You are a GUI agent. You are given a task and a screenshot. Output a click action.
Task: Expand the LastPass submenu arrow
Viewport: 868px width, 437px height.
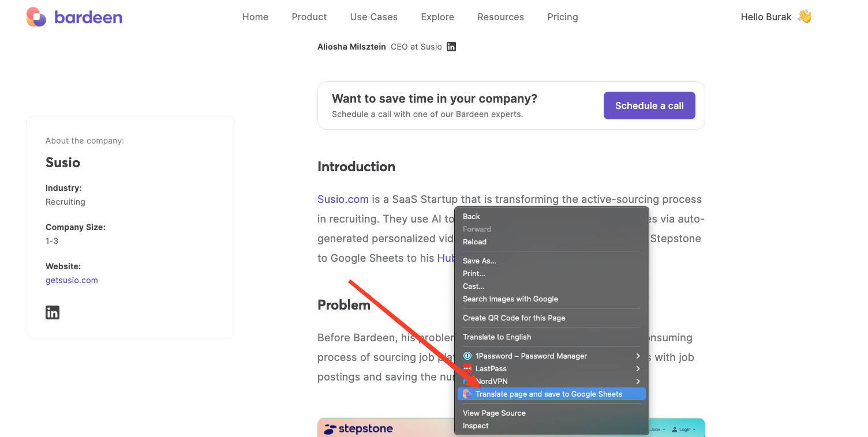coord(638,369)
